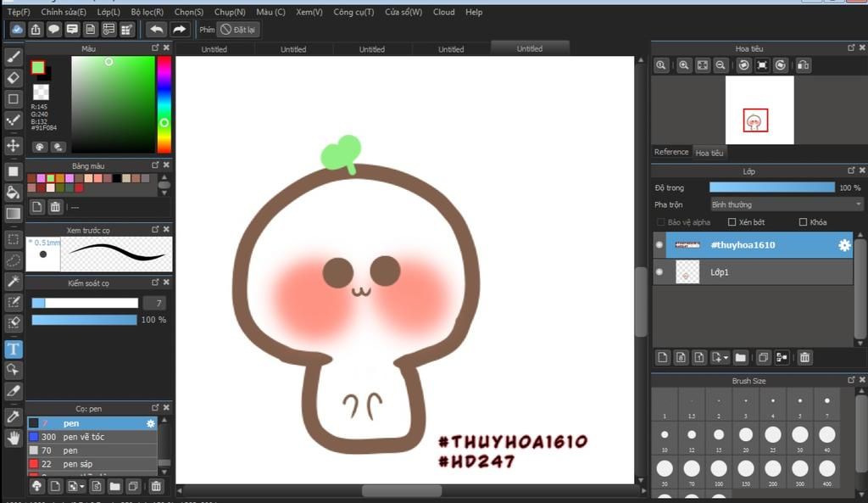Duplicate the selected layer

point(764,357)
